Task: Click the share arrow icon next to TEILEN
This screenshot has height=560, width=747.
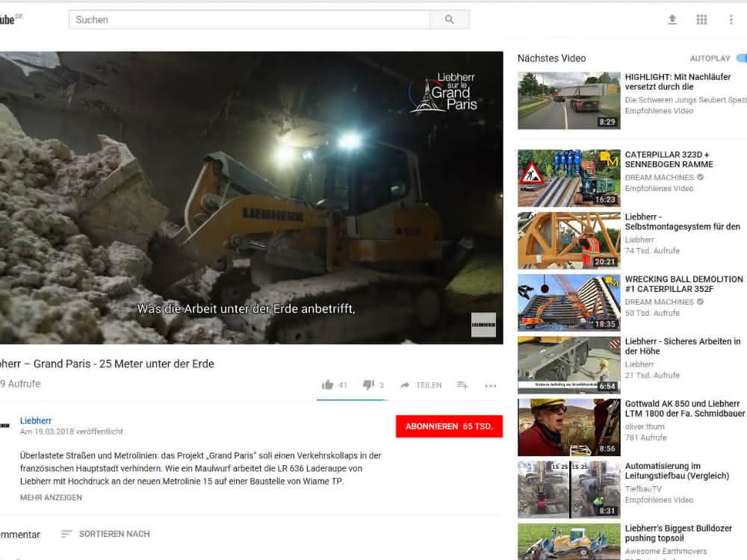Action: [405, 385]
